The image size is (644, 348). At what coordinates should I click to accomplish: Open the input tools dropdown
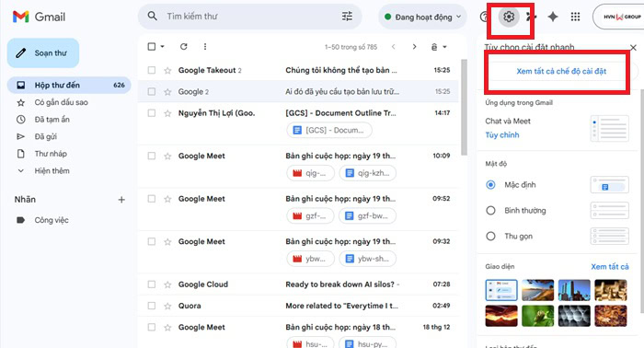pos(438,47)
